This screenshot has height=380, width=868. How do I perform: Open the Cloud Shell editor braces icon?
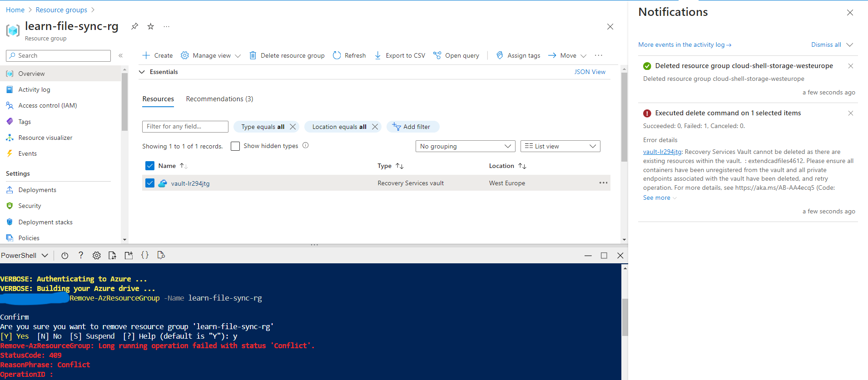(x=145, y=255)
